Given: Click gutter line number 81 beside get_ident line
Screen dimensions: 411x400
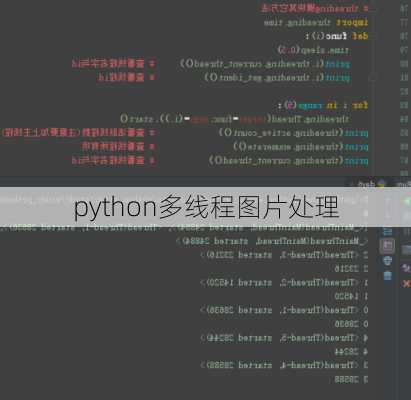Looking at the screenshot, I should 404,78.
